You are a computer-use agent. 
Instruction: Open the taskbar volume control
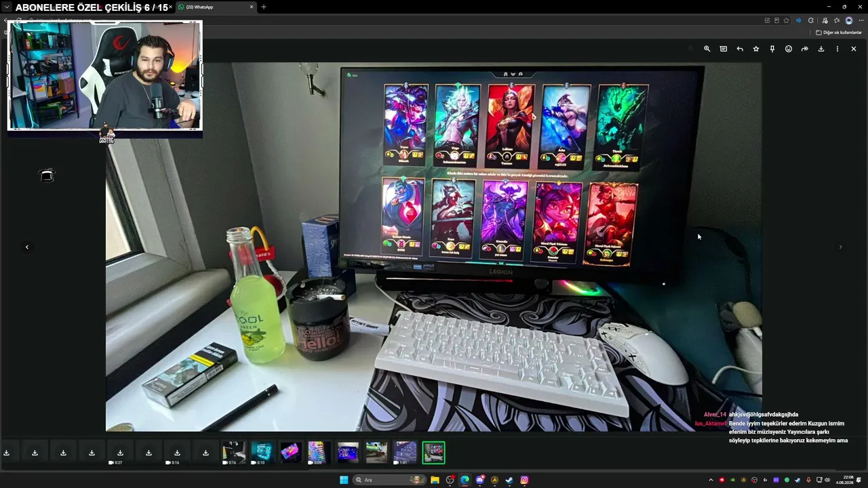[x=827, y=480]
